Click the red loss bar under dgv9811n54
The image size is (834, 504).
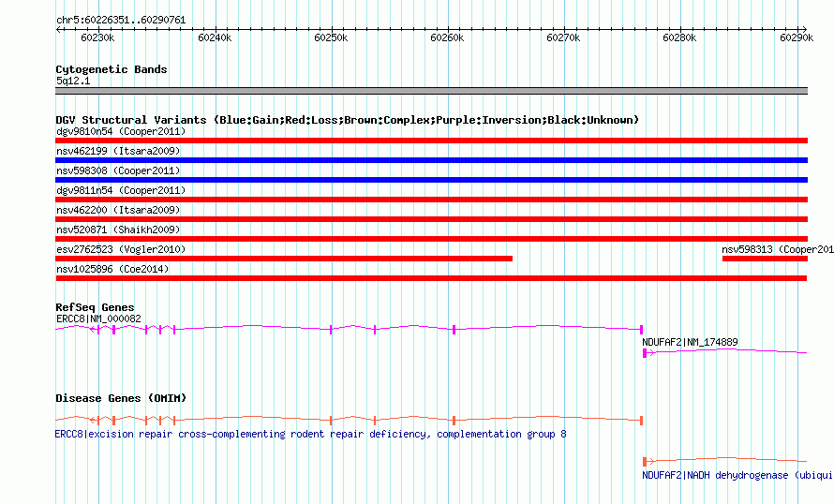pyautogui.click(x=431, y=200)
